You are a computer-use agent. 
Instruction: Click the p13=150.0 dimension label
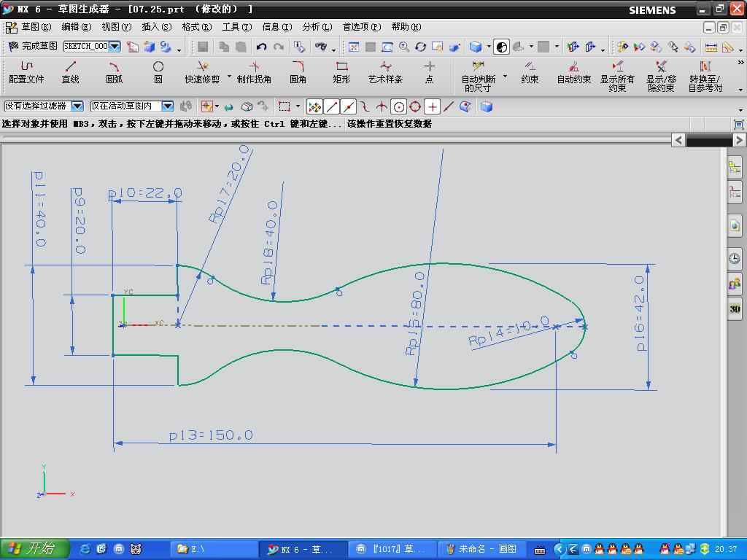(x=211, y=435)
